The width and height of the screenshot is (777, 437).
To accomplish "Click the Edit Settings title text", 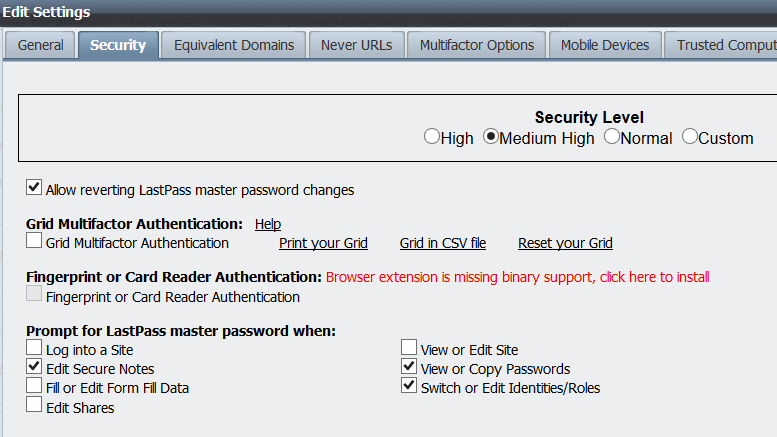I will pyautogui.click(x=47, y=12).
